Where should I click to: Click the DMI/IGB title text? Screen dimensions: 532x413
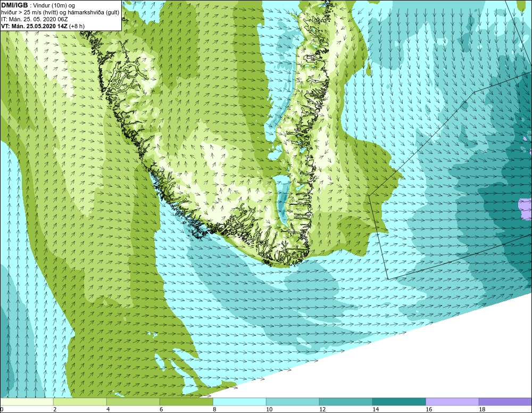click(x=14, y=5)
